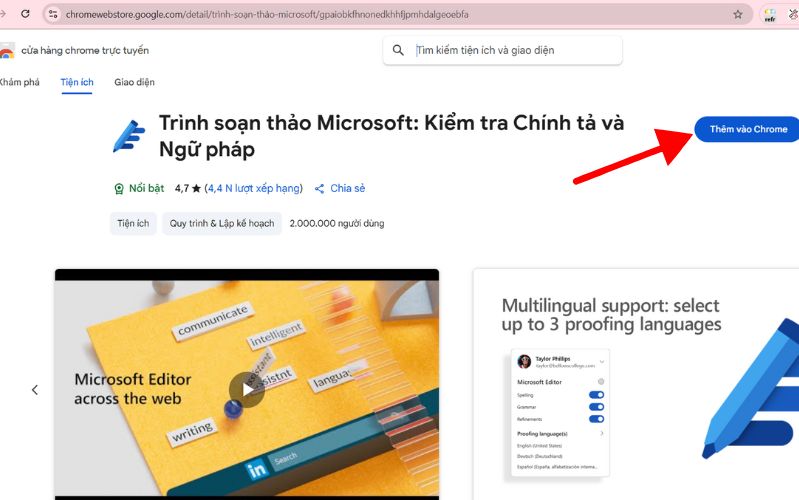The width and height of the screenshot is (799, 500).
Task: Open the 4,4 N lượt xếp hạng link
Action: click(254, 188)
